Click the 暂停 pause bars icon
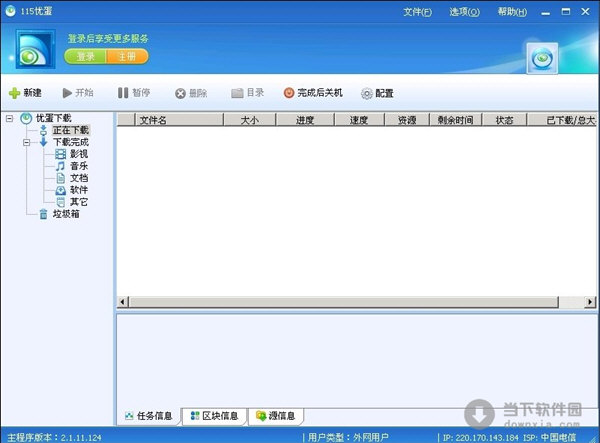This screenshot has width=600, height=443. click(x=123, y=93)
